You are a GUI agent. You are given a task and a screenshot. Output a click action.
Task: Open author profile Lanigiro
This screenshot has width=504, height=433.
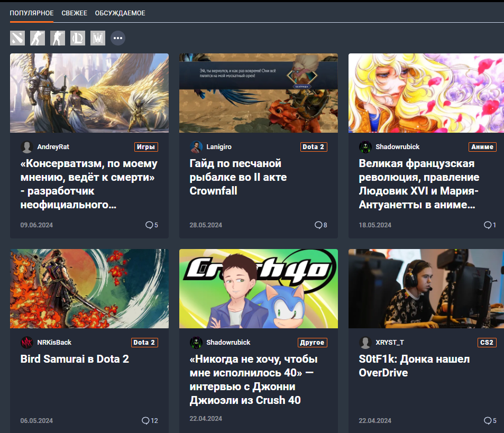tap(219, 147)
